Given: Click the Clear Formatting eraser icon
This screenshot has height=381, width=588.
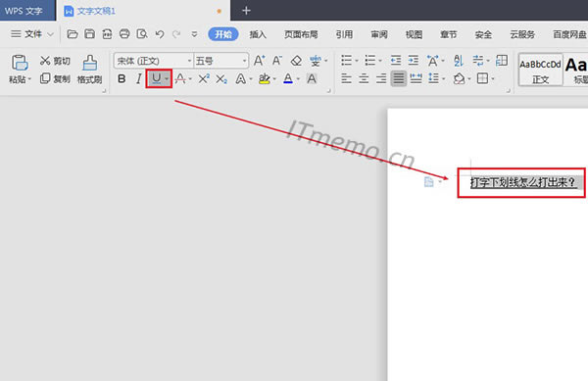Looking at the screenshot, I should (x=296, y=61).
